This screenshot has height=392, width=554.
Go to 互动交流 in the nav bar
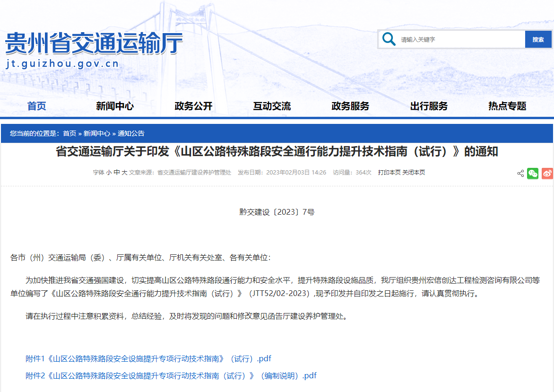click(x=272, y=106)
